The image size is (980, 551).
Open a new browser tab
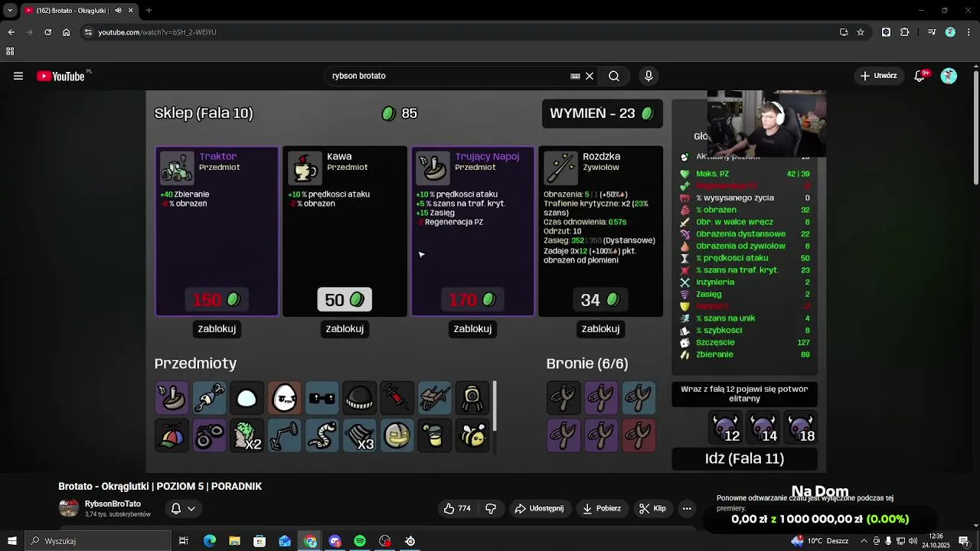point(149,11)
